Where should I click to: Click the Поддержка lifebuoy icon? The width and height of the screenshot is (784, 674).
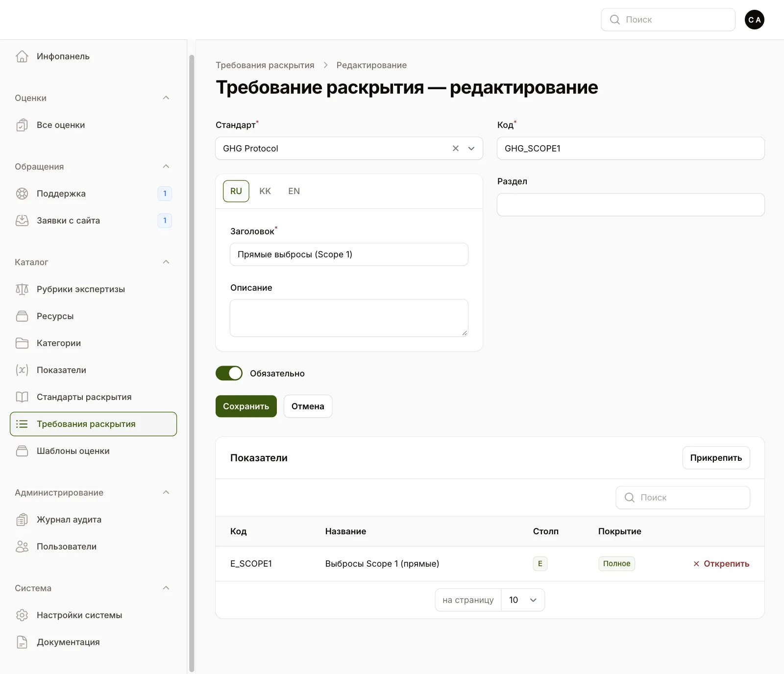[x=22, y=194]
